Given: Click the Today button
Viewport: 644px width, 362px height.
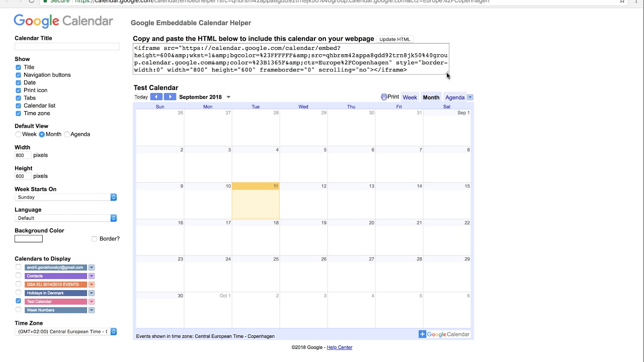Looking at the screenshot, I should point(141,97).
